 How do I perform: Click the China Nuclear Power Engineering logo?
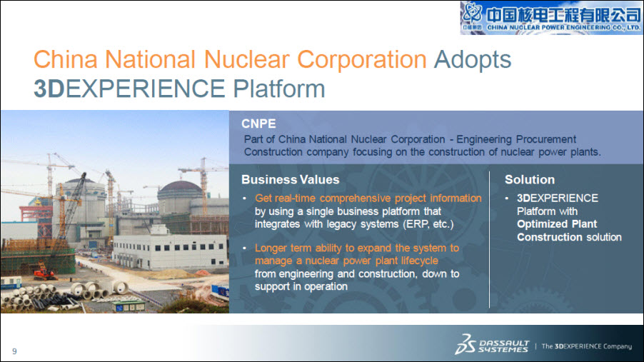pyautogui.click(x=551, y=18)
